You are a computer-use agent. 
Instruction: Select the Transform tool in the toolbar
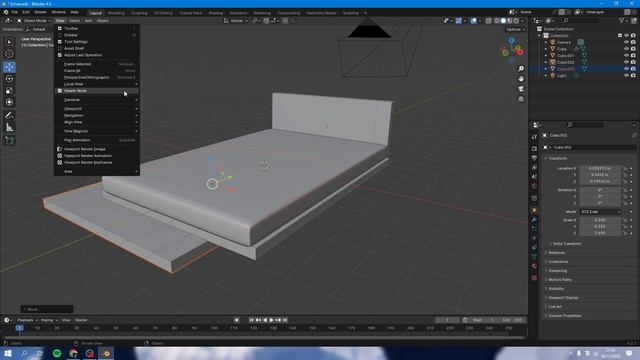coord(9,102)
